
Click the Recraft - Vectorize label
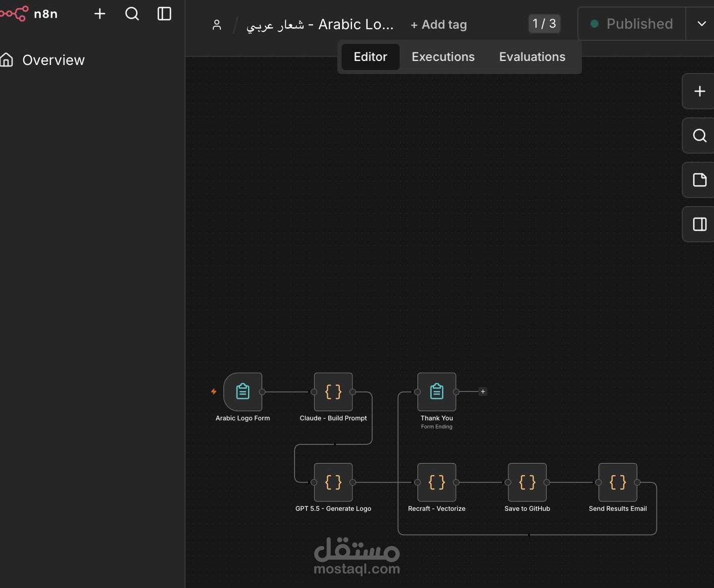(x=437, y=509)
